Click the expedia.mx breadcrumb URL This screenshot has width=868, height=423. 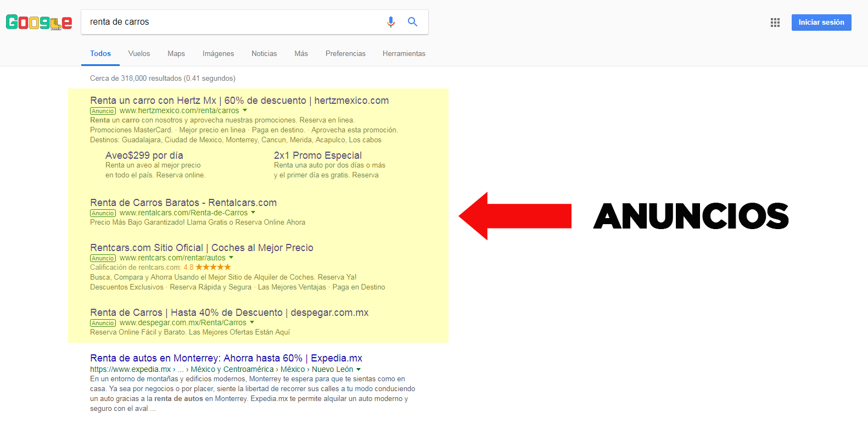pyautogui.click(x=221, y=369)
